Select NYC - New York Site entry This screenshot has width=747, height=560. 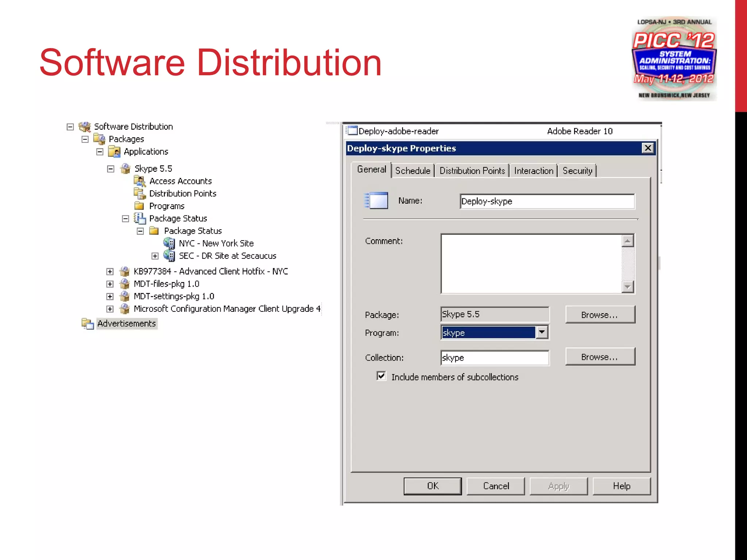216,243
